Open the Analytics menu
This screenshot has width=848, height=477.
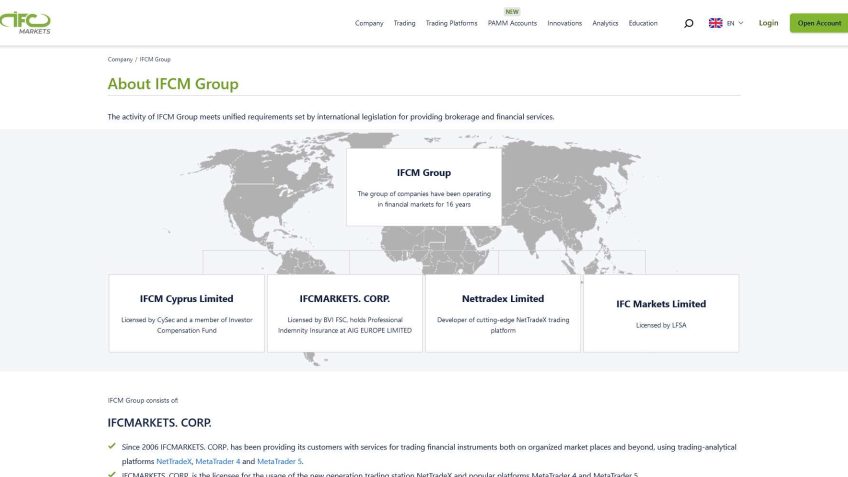pos(605,23)
